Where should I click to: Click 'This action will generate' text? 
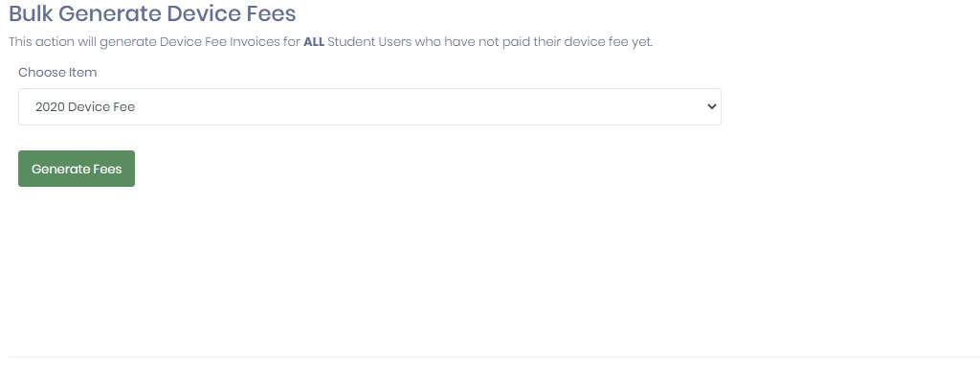click(x=82, y=42)
